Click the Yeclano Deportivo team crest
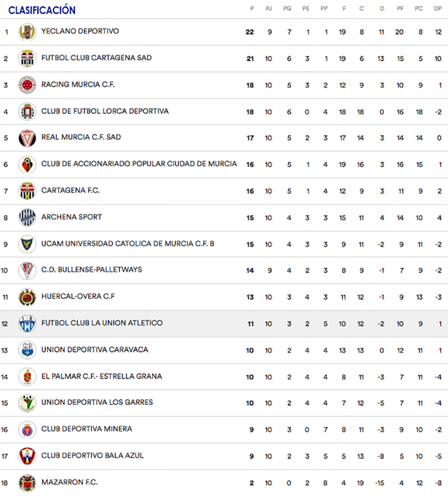This screenshot has height=496, width=448. point(27,32)
